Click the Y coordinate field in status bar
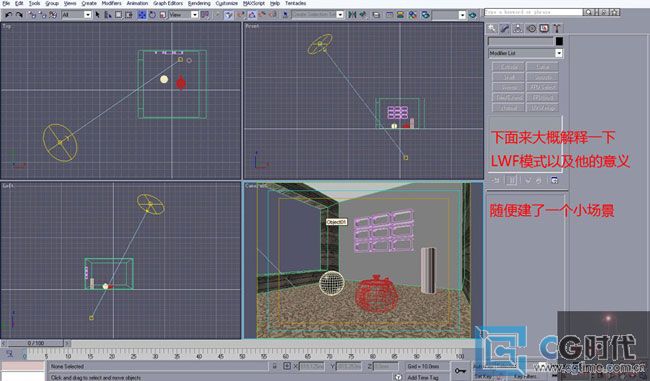Image resolution: width=650 pixels, height=381 pixels. (349, 366)
